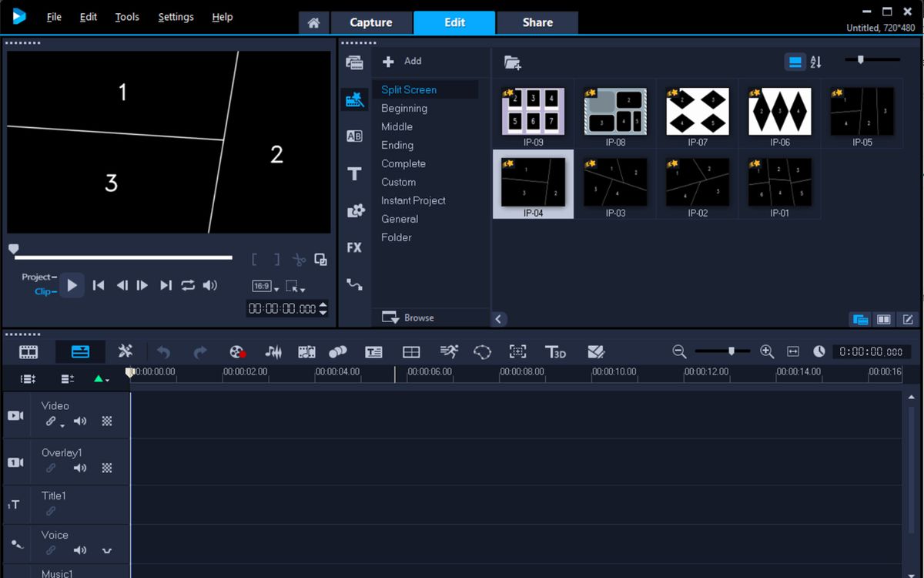Select the IP-07 split screen template
The image size is (924, 578).
click(x=697, y=110)
